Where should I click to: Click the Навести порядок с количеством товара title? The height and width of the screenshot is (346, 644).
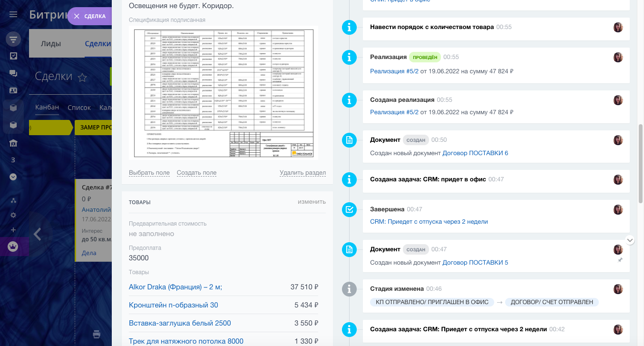point(432,27)
